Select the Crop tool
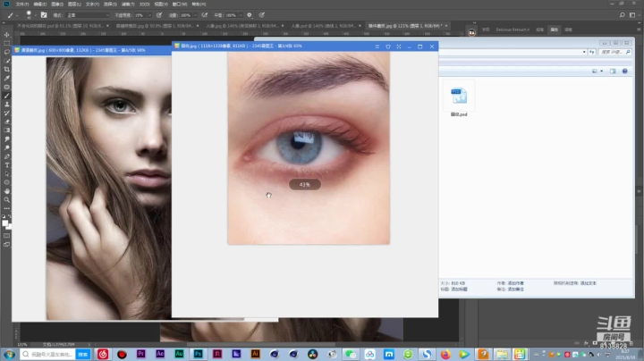 point(7,70)
